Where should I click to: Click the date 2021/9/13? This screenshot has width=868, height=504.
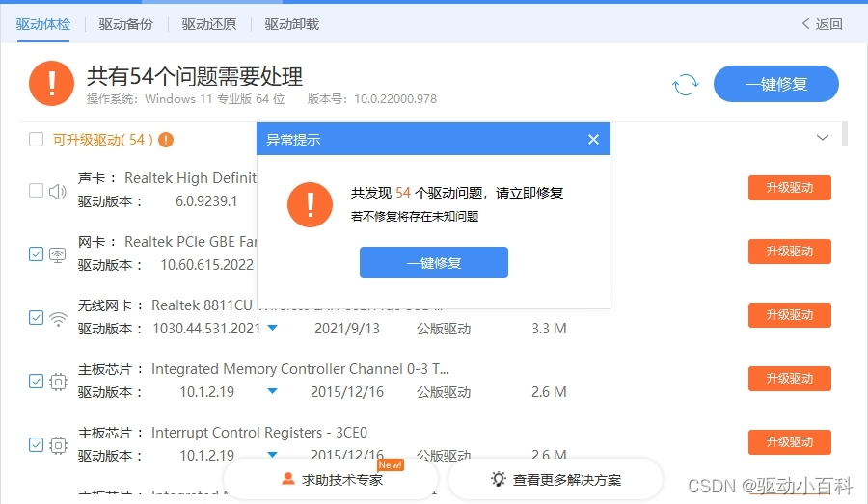click(x=347, y=329)
